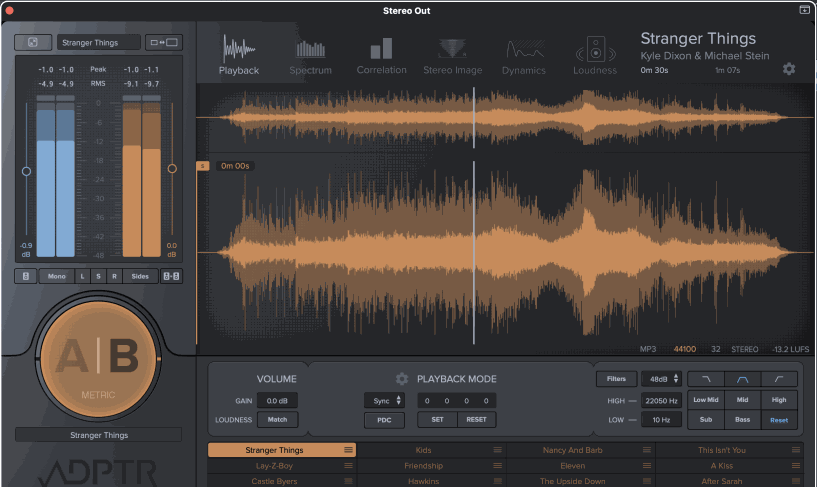Viewport: 817px width, 487px height.
Task: Switch to the Loudness tab
Action: pyautogui.click(x=595, y=56)
